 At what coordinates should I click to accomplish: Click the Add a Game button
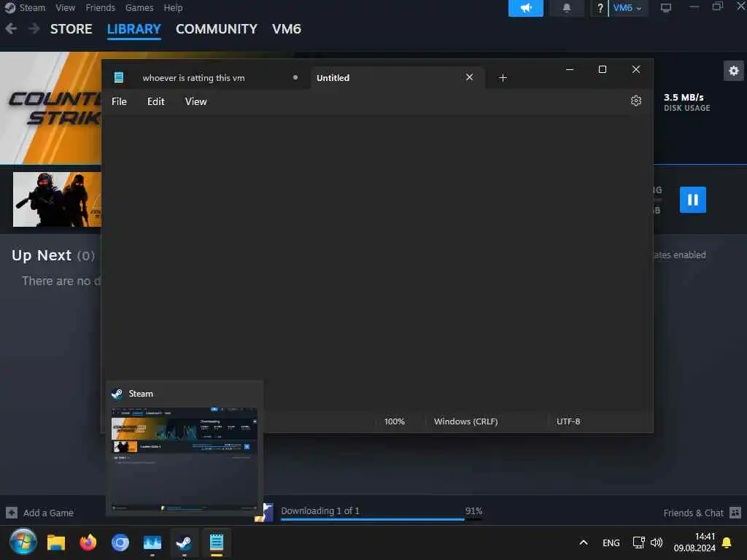click(x=40, y=513)
